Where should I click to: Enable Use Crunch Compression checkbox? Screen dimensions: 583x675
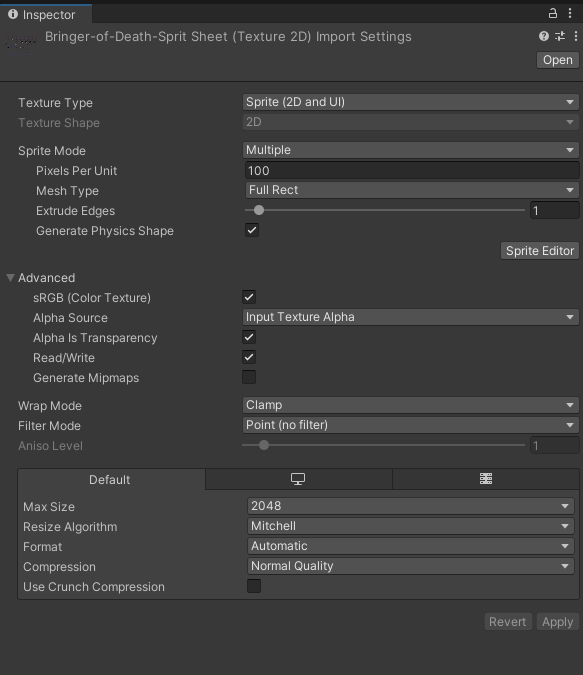click(x=254, y=586)
